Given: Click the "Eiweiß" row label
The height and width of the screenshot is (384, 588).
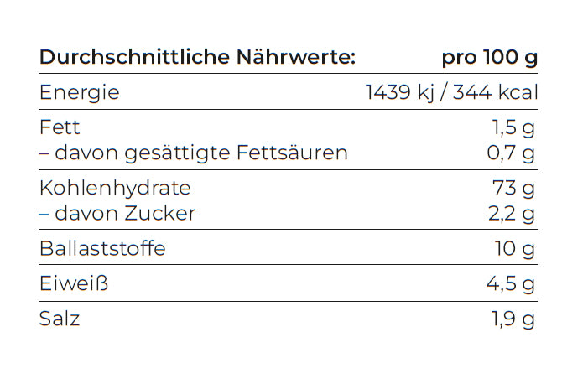Looking at the screenshot, I should (x=74, y=283).
